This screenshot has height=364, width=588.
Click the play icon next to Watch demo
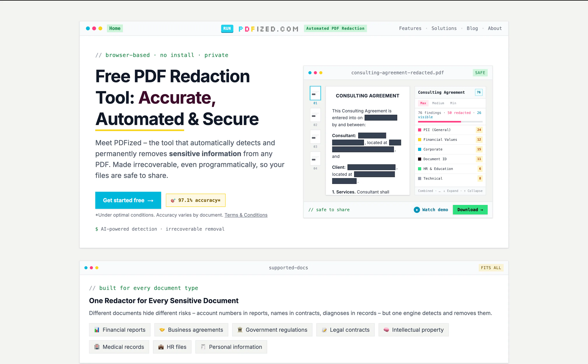[x=417, y=210]
